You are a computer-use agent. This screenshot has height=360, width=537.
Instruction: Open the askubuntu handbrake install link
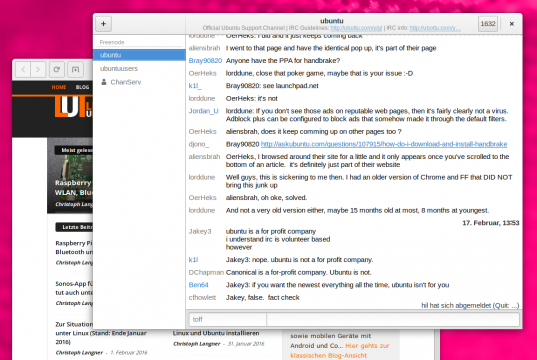coord(384,144)
